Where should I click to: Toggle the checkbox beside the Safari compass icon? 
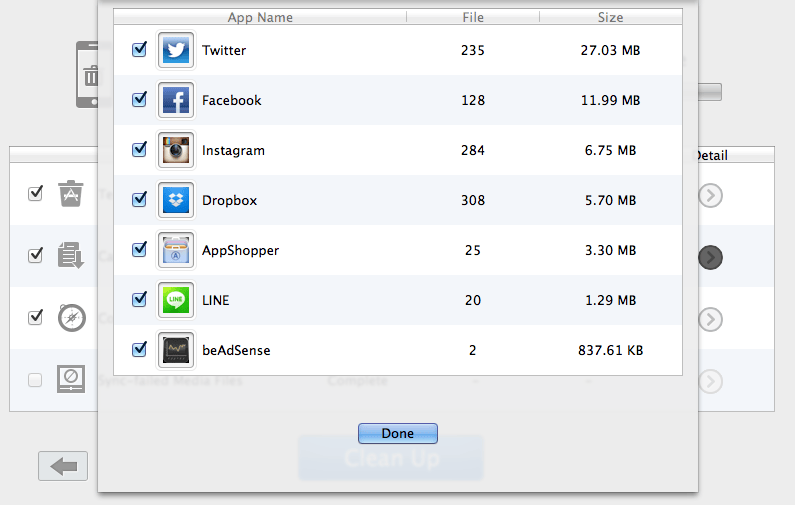pyautogui.click(x=35, y=317)
